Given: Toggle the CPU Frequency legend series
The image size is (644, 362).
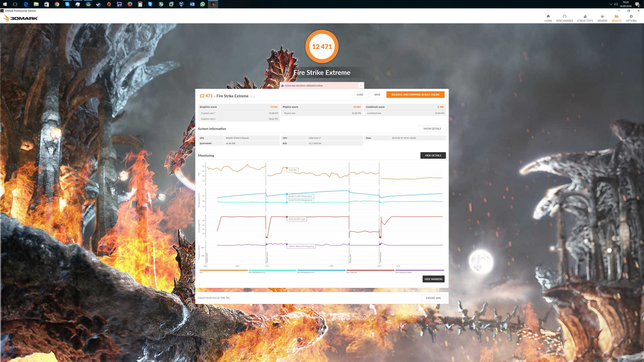Looking at the screenshot, I should [x=420, y=271].
